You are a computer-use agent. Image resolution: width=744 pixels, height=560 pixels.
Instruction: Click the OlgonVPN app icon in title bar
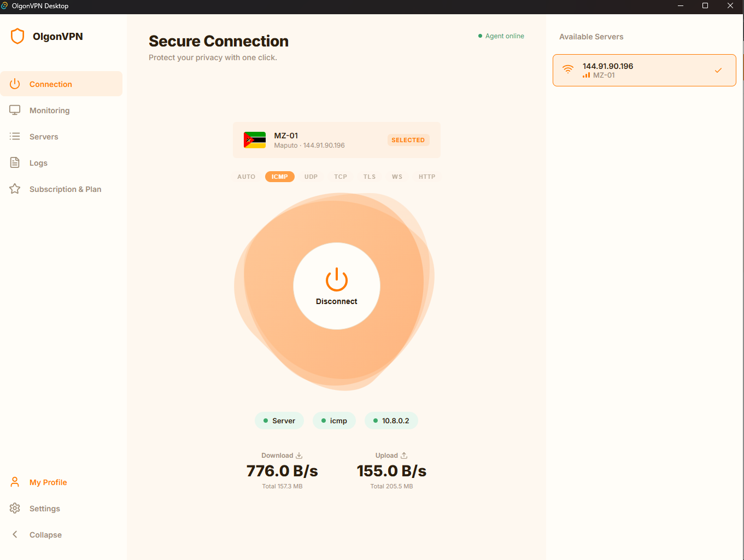(4, 5)
